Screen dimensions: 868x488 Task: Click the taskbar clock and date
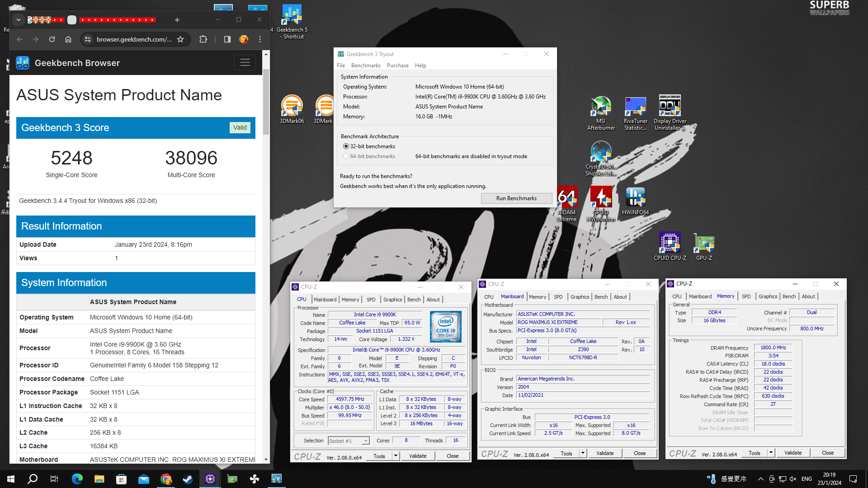[x=829, y=479]
